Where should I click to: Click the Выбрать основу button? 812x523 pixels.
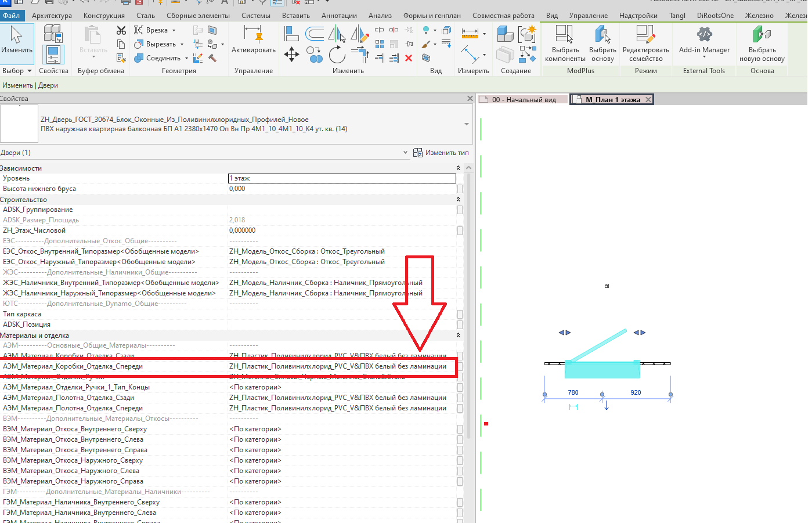(x=602, y=44)
